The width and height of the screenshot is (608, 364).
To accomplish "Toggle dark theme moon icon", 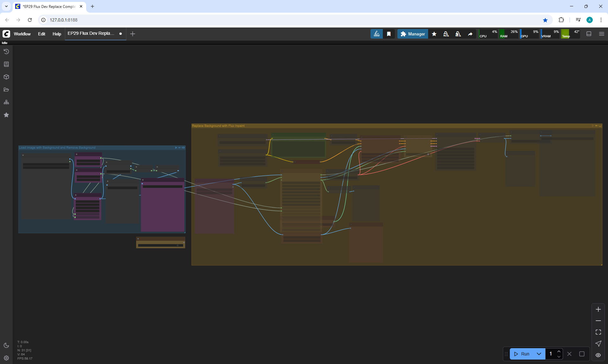I will pos(6,345).
